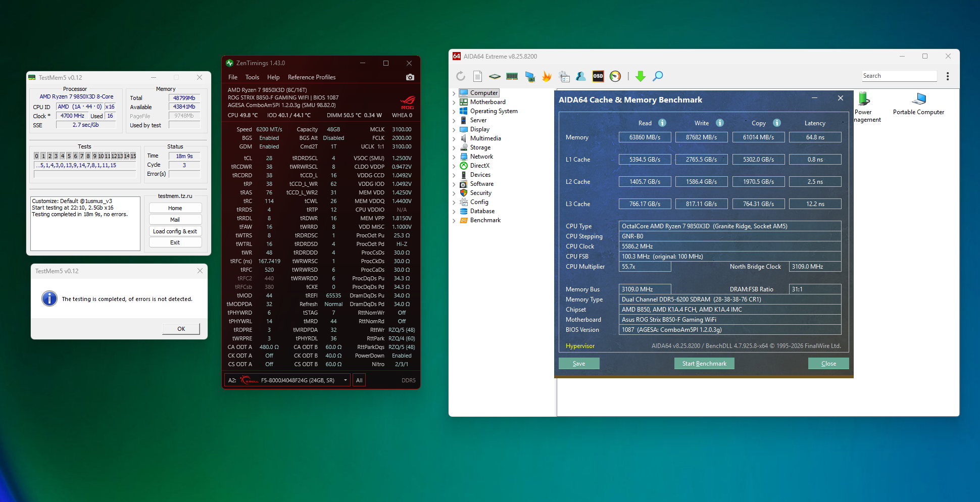Click the Memory Latency value 64.8 ns
Image resolution: width=980 pixels, height=502 pixels.
tap(815, 137)
